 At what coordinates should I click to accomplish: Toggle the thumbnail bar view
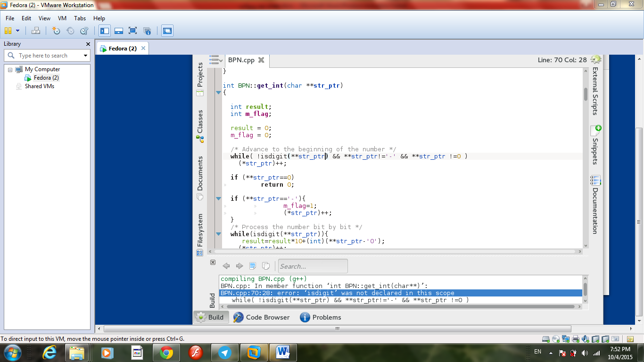tap(119, 31)
